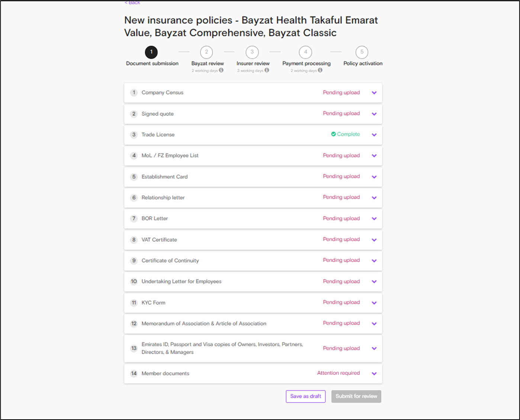This screenshot has width=520, height=420.
Task: Click the Policy activation step label
Action: [x=363, y=64]
